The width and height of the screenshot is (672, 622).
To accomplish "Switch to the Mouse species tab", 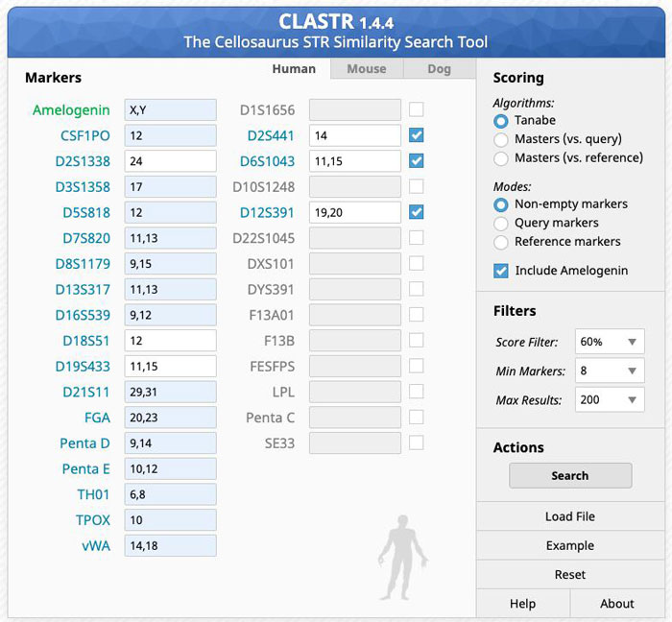I will [x=366, y=69].
